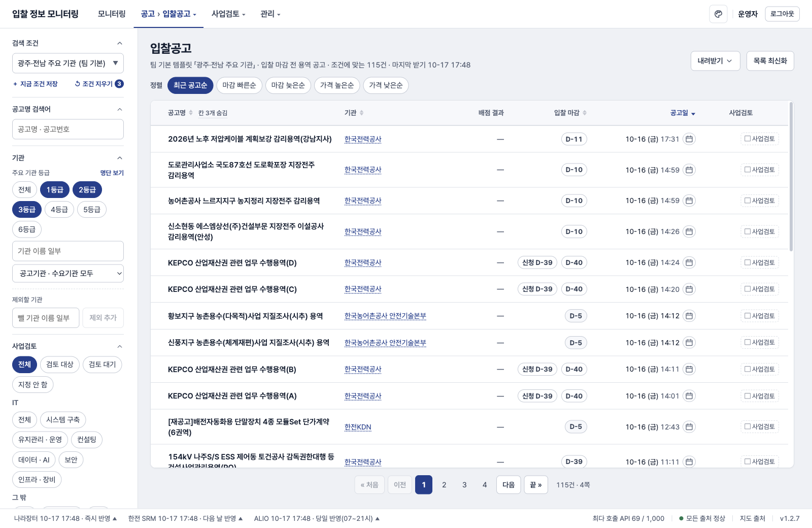Click calendar icon for 10-16 14:01 row
The width and height of the screenshot is (812, 528).
[x=689, y=396]
